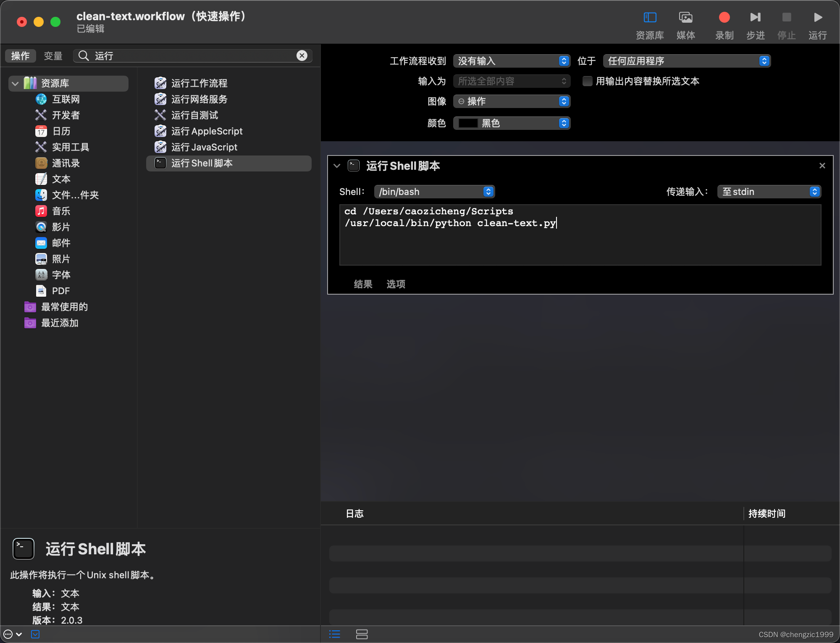
Task: Click the black color swatch
Action: click(468, 123)
